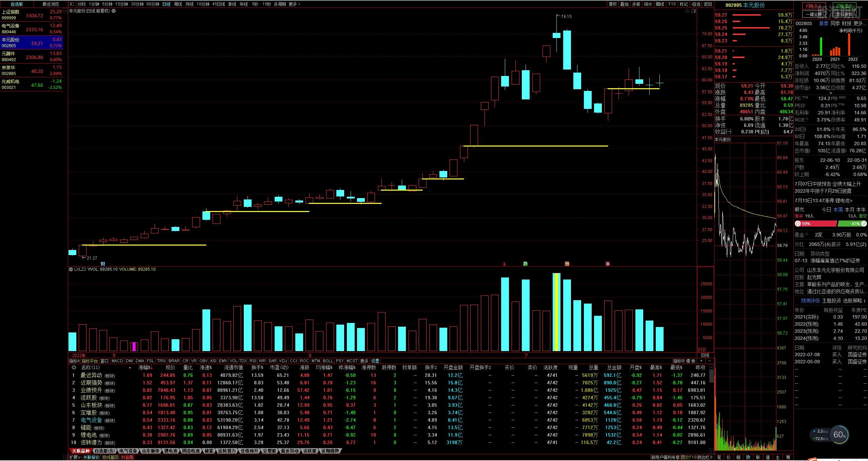Open the 多周期 multi-period view
The image size is (868, 461).
pos(280,4)
